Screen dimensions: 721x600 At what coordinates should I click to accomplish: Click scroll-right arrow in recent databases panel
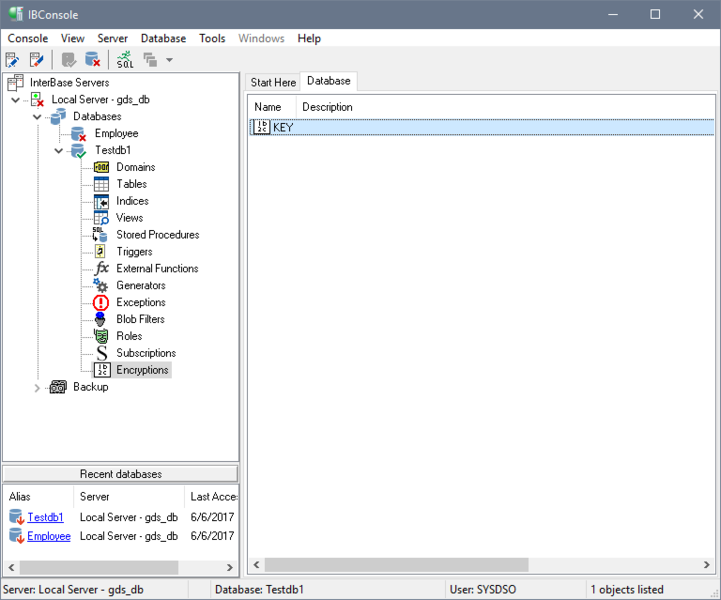pos(230,567)
